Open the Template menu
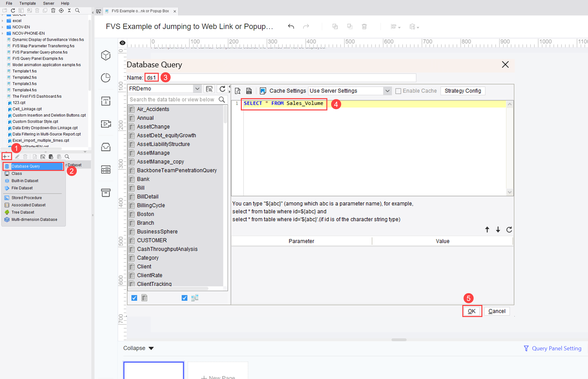The width and height of the screenshot is (588, 379). coord(27,3)
